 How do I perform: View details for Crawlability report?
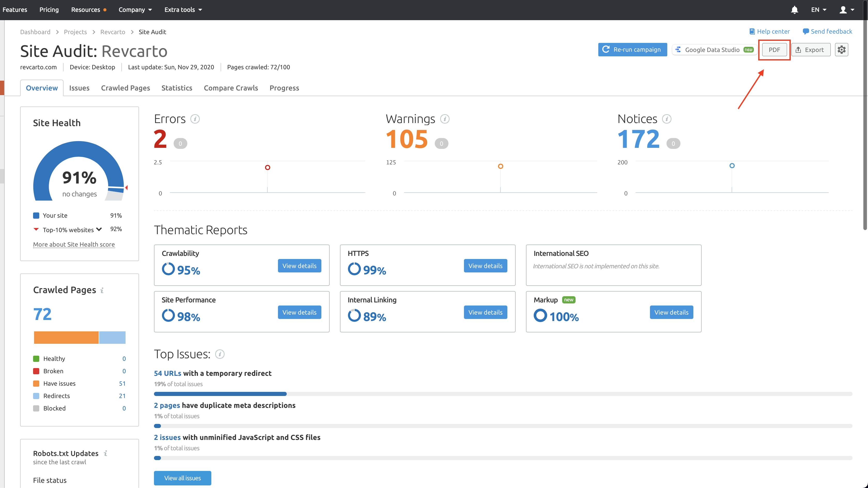click(x=299, y=266)
